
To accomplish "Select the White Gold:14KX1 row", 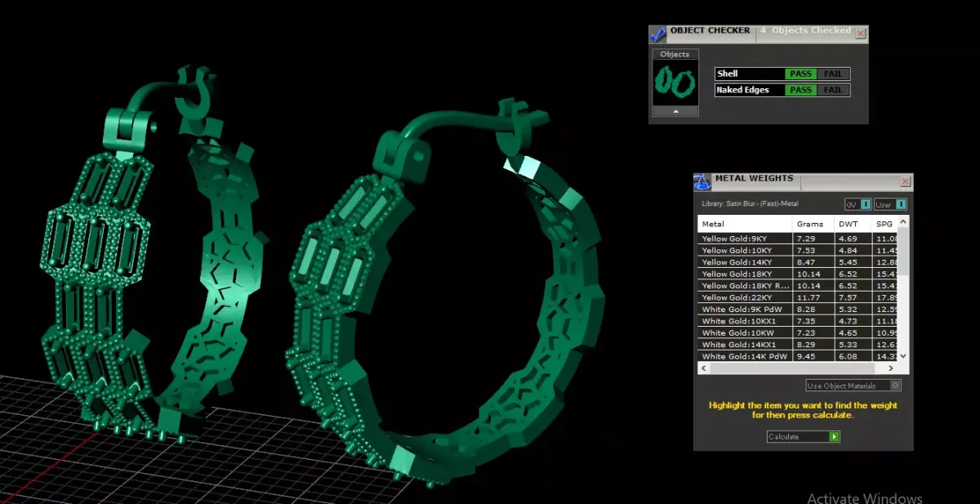I will tap(798, 345).
